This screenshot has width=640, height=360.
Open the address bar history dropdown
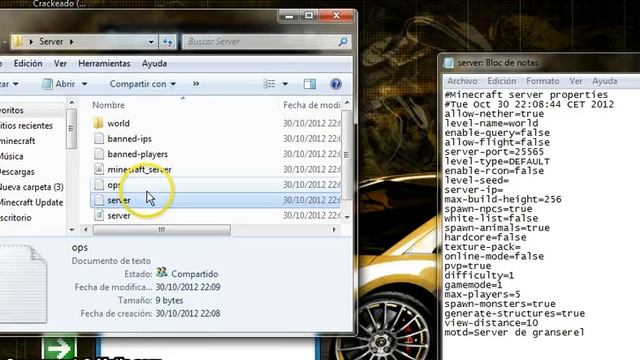click(151, 42)
